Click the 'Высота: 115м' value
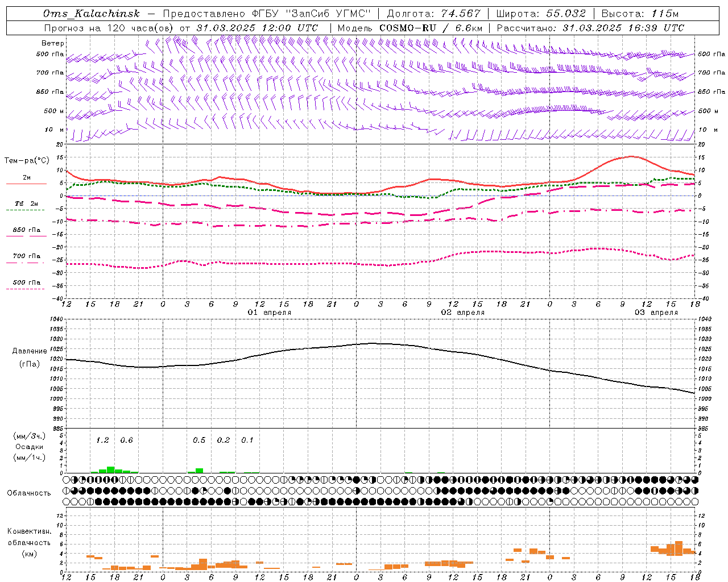Screen dimensions: 728x582 [640, 14]
